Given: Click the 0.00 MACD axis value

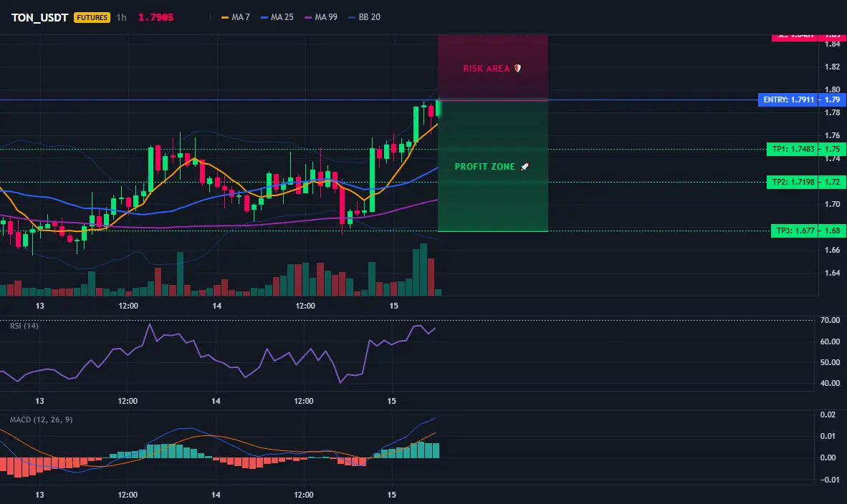Looking at the screenshot, I should [x=828, y=457].
